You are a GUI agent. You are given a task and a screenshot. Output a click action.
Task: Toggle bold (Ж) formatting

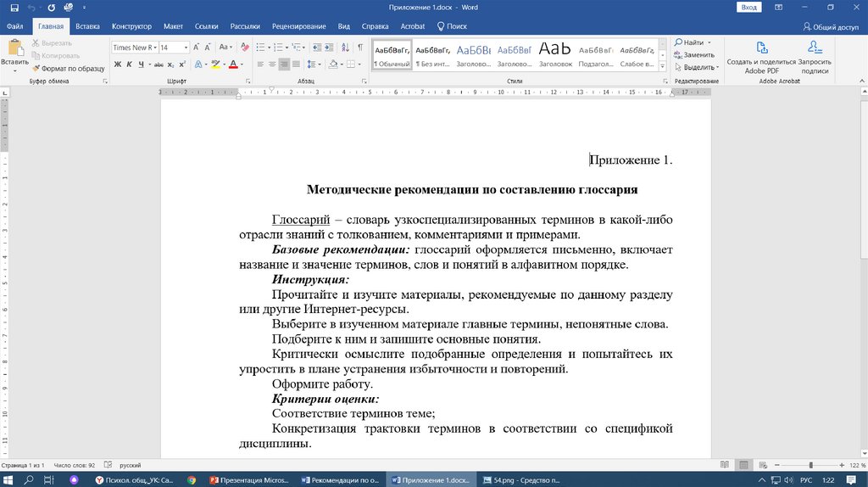[118, 64]
